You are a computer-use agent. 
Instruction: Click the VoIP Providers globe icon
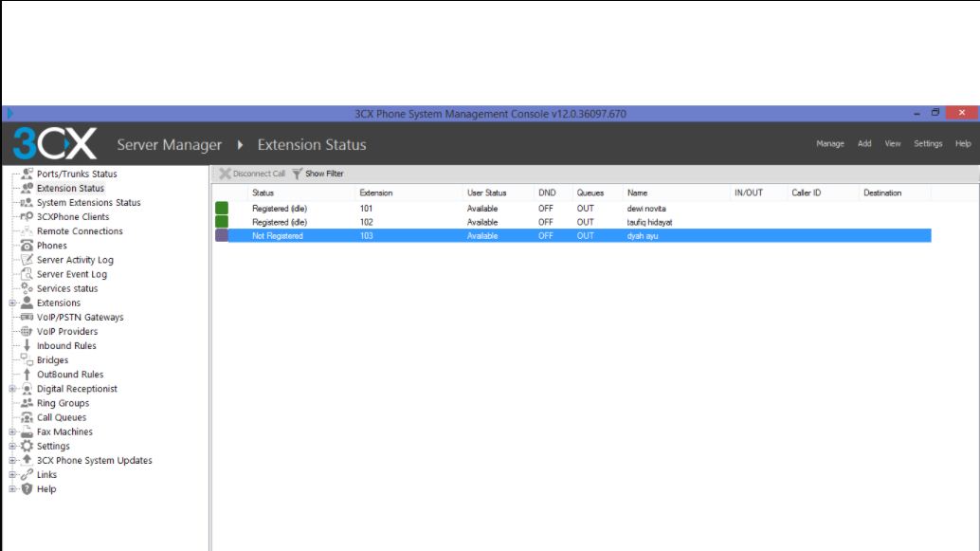pyautogui.click(x=27, y=332)
